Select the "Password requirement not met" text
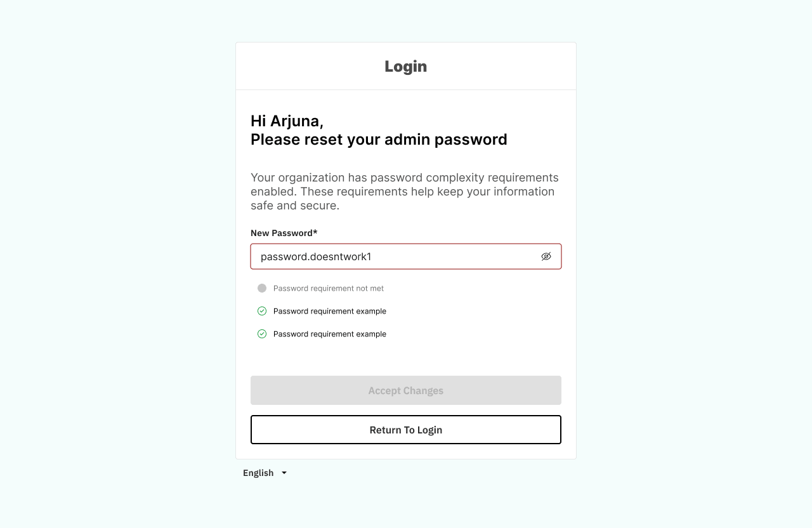Image resolution: width=812 pixels, height=528 pixels. (329, 288)
